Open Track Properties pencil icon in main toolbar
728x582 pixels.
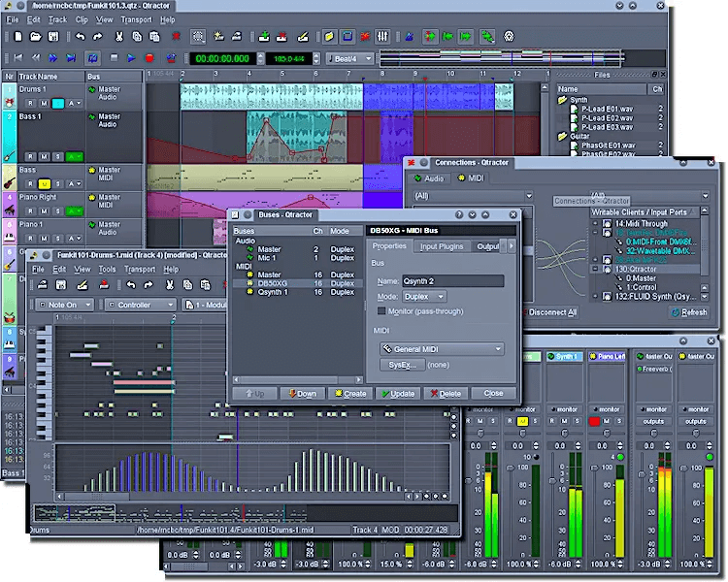303,36
